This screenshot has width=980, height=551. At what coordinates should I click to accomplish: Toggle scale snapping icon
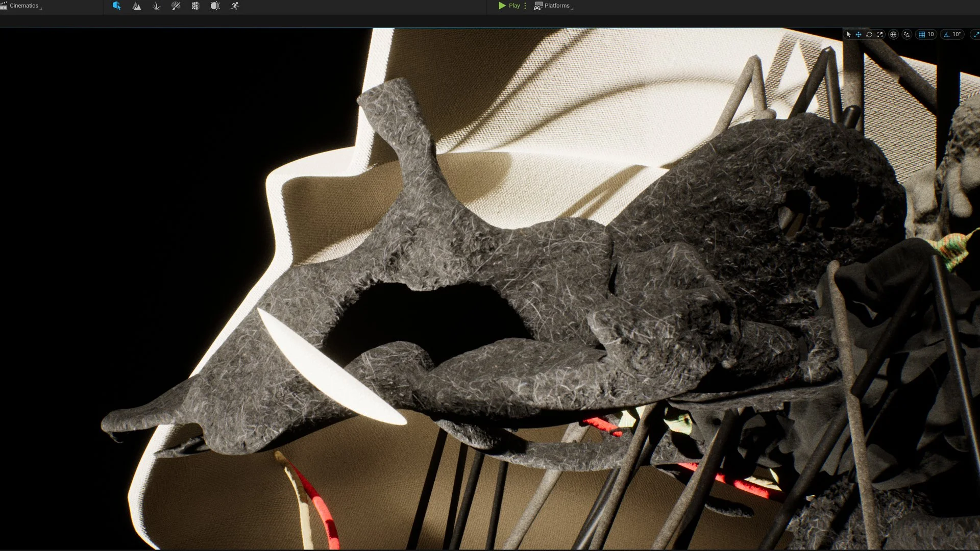click(x=976, y=35)
